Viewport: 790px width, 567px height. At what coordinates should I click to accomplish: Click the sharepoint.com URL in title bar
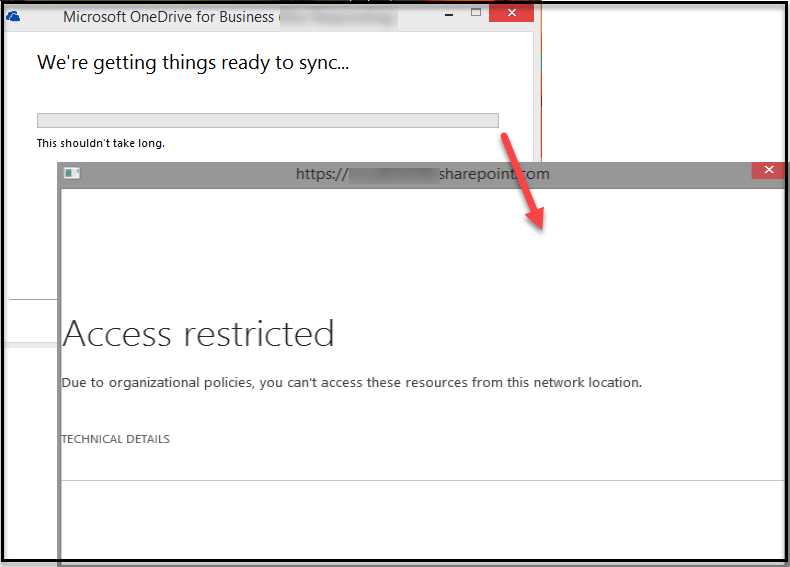click(x=422, y=174)
